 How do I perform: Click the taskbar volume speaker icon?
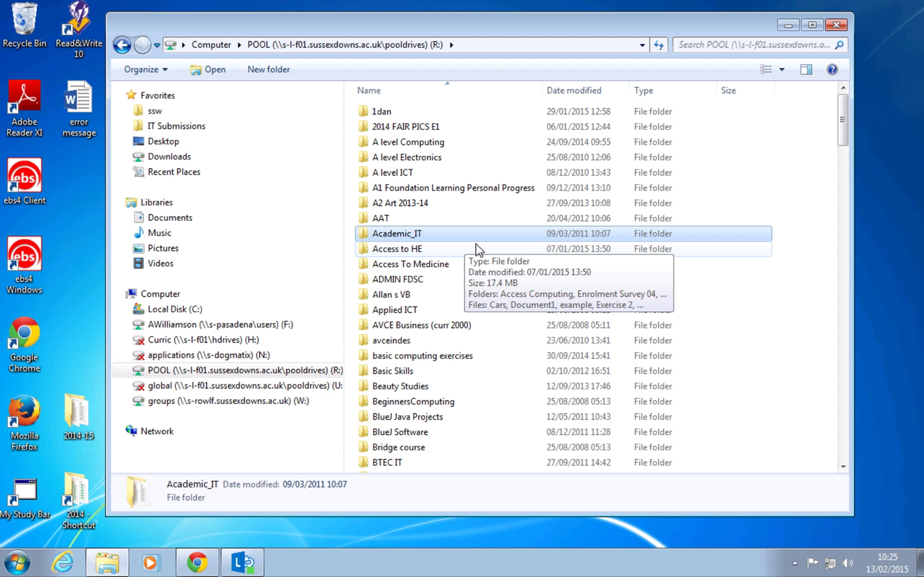click(847, 563)
